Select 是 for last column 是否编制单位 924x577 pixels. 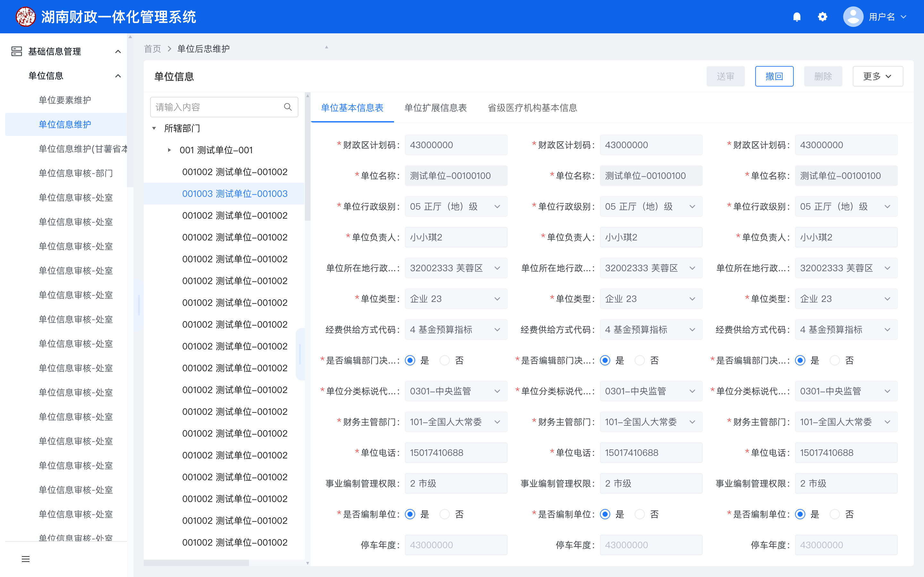[x=800, y=514]
